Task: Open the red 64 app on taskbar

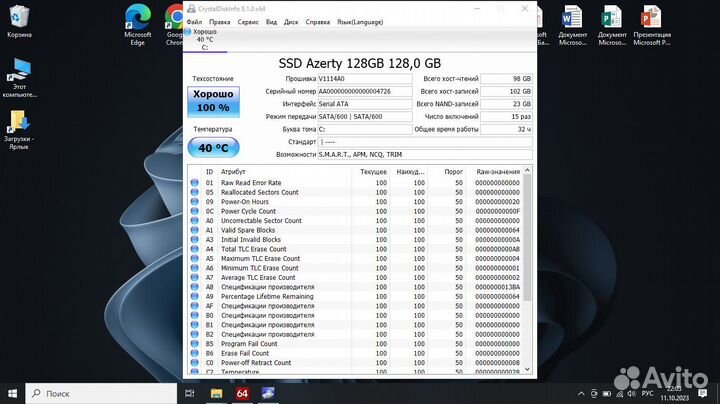Action: pos(242,393)
